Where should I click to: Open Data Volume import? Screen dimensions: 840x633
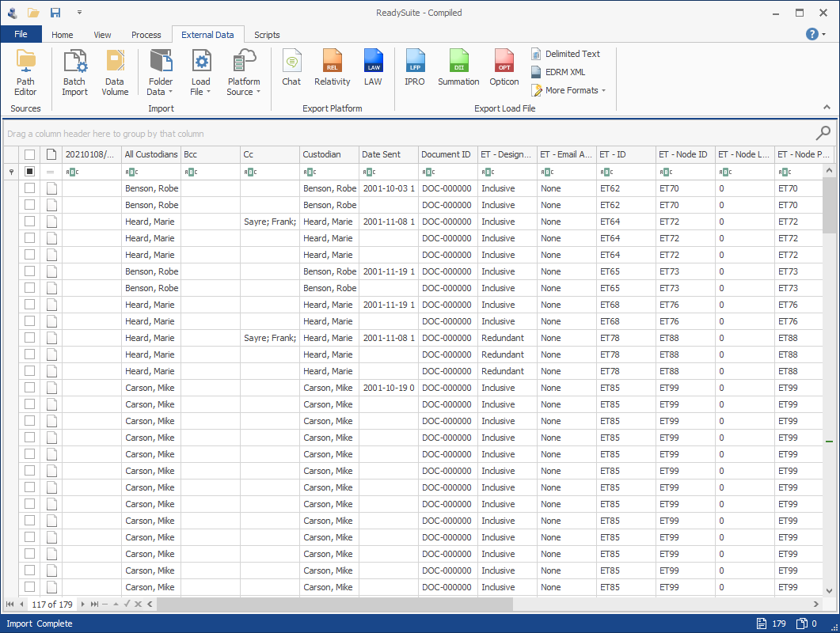(115, 73)
